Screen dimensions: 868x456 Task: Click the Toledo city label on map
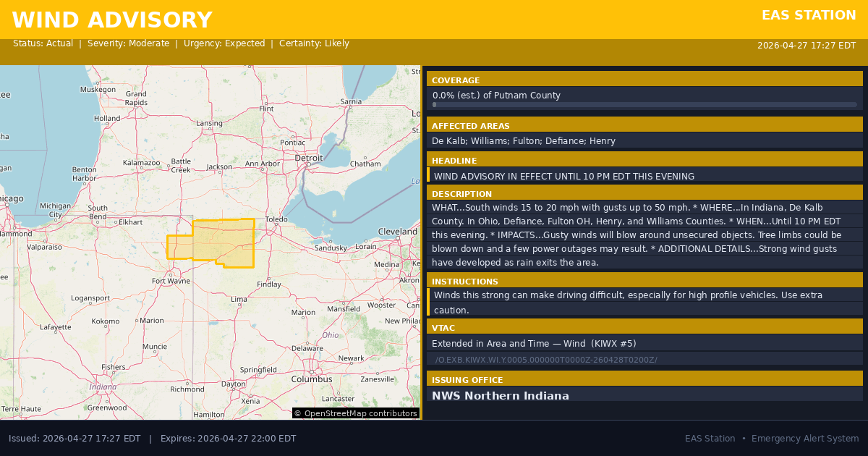click(276, 219)
